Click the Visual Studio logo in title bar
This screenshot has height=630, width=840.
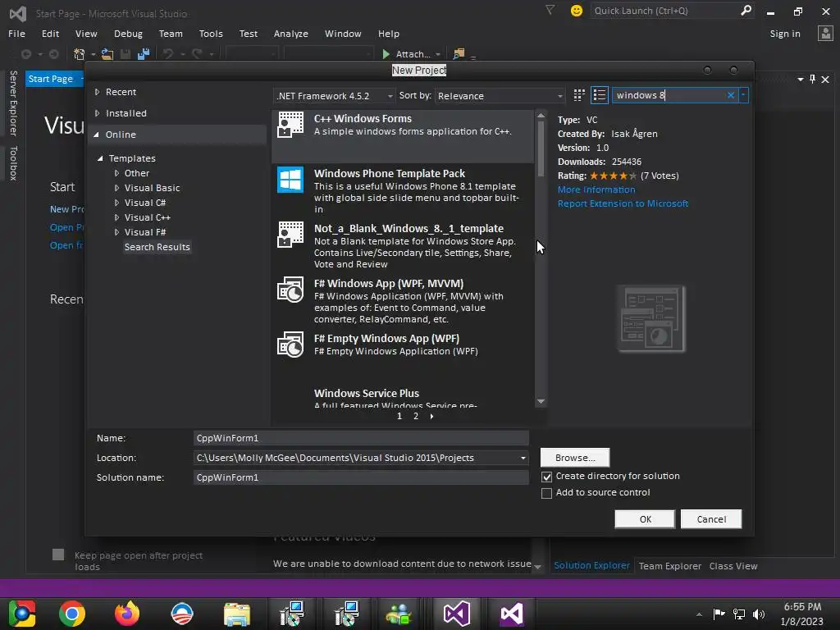point(18,14)
